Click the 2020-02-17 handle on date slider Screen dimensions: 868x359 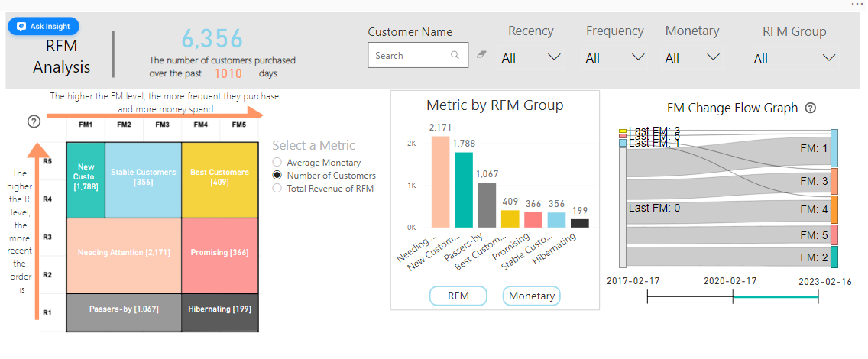[733, 297]
